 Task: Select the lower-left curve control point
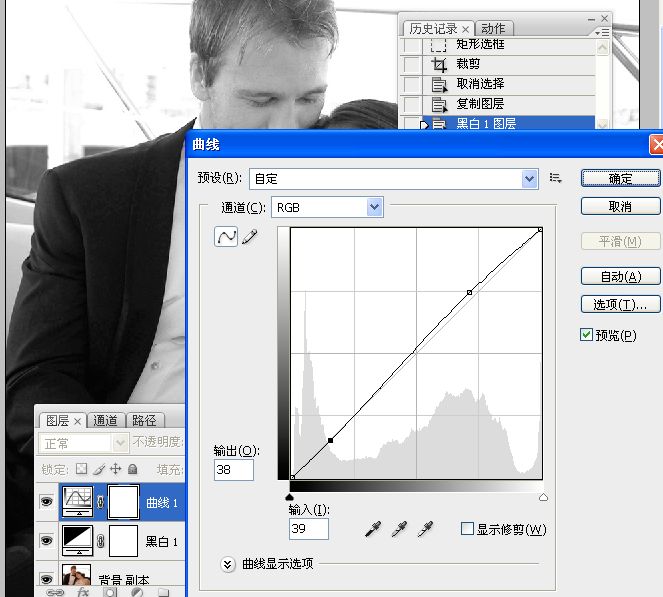(x=331, y=441)
